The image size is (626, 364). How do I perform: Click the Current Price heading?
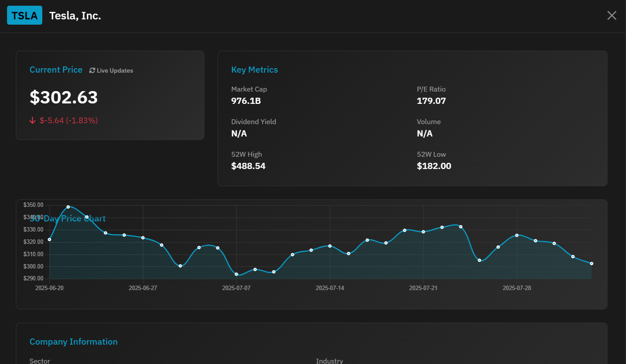(x=56, y=70)
